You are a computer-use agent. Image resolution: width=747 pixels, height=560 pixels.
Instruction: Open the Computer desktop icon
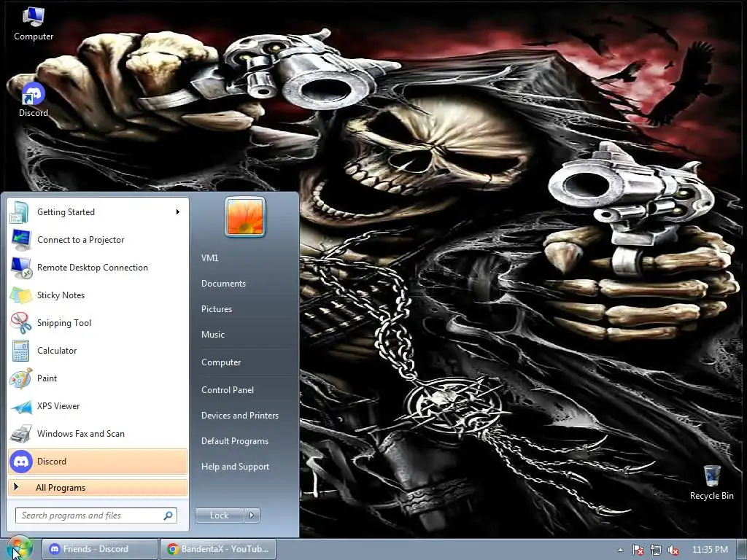point(34,24)
